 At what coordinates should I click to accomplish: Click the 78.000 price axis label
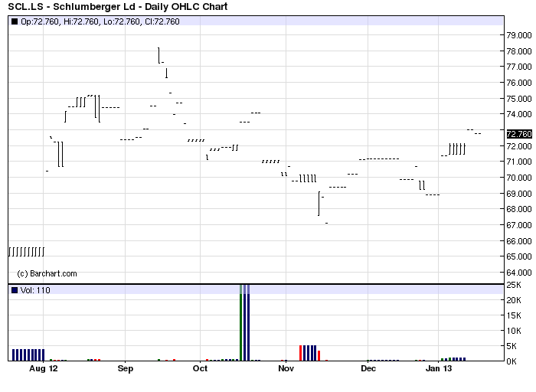[519, 51]
